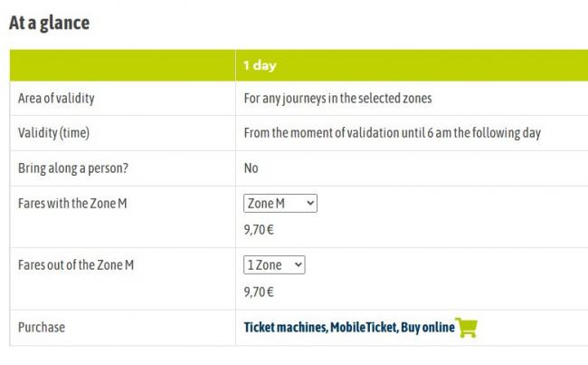Viewport: 588px width, 365px height.
Task: Click the Fares with the Zone M label
Action: (x=72, y=203)
